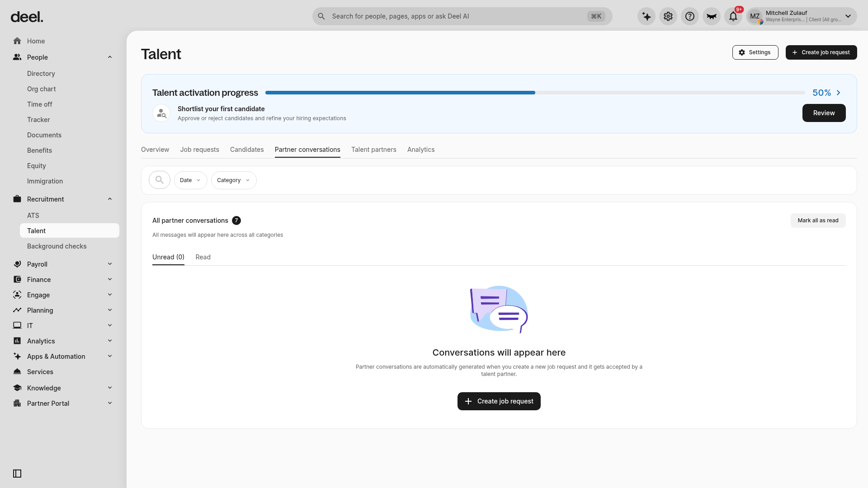Open the account switcher chevron

click(x=848, y=16)
